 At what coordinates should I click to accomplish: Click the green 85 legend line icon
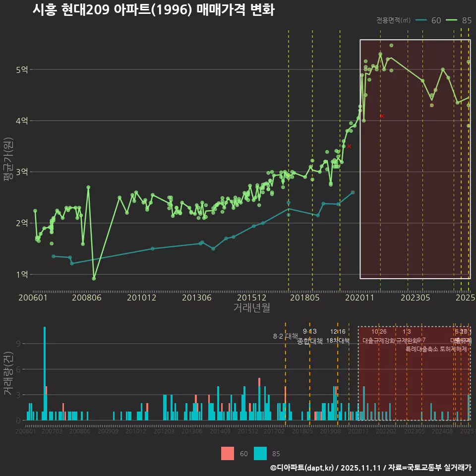click(452, 21)
